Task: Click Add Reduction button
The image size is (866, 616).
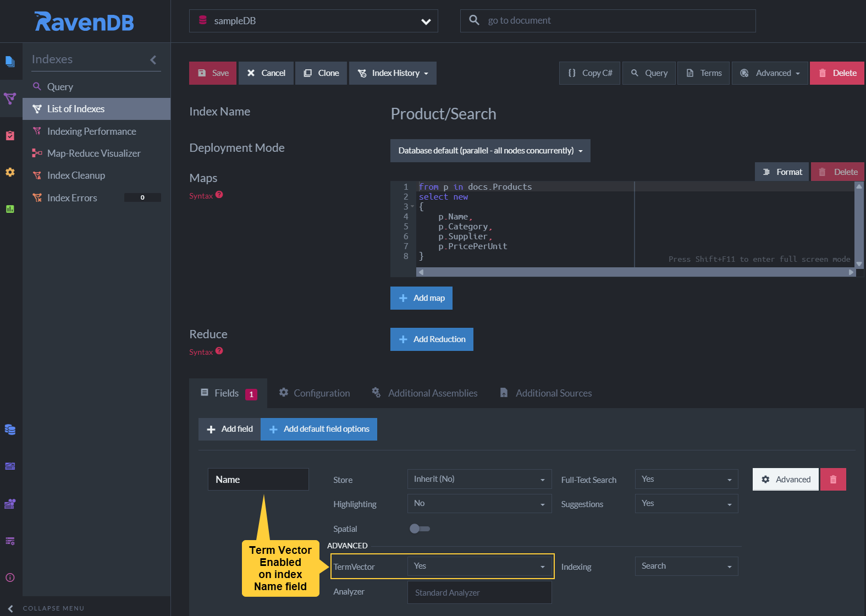Action: [x=432, y=339]
